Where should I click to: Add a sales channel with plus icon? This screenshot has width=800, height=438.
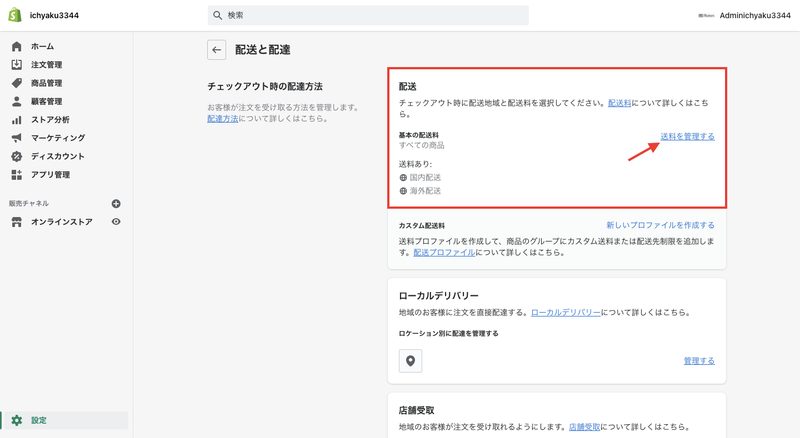tap(116, 204)
